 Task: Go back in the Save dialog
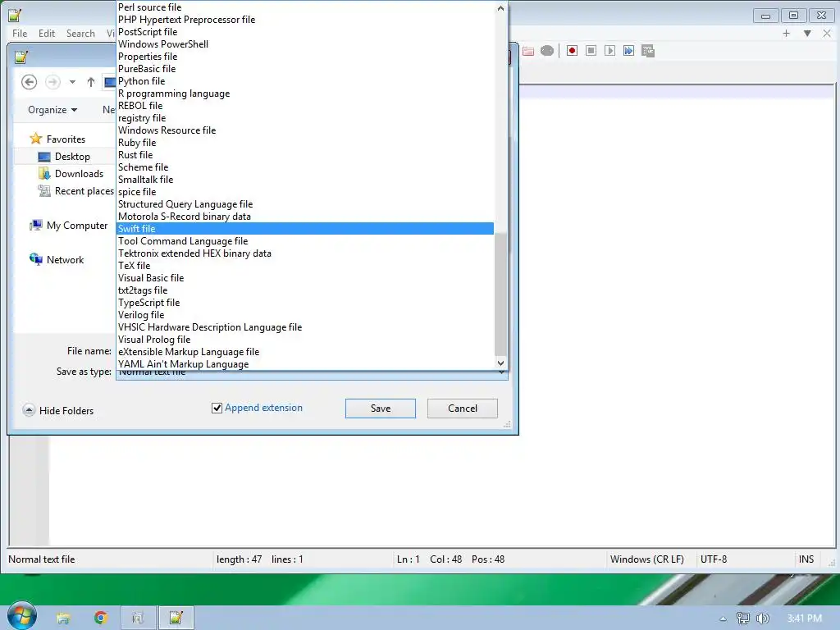30,82
